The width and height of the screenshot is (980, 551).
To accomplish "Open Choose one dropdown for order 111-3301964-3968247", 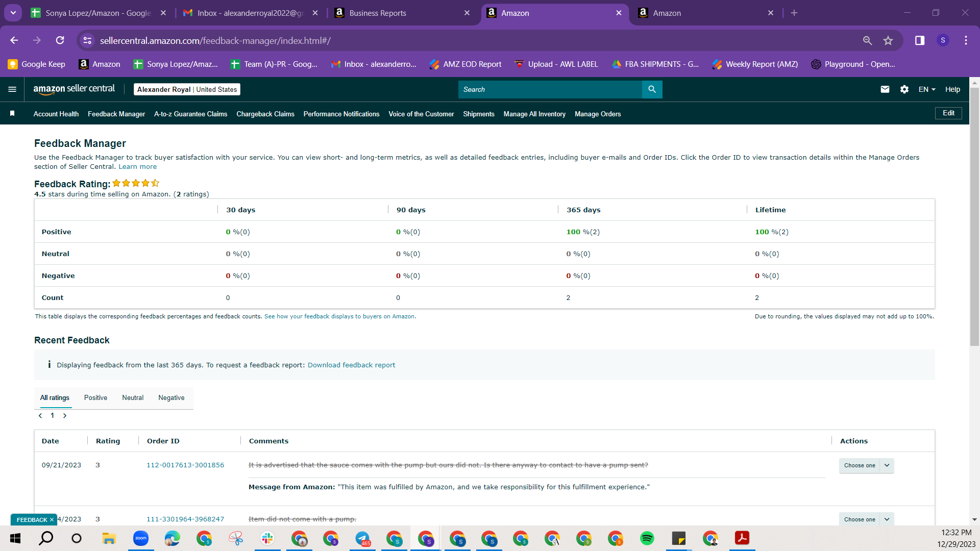I will [x=866, y=519].
